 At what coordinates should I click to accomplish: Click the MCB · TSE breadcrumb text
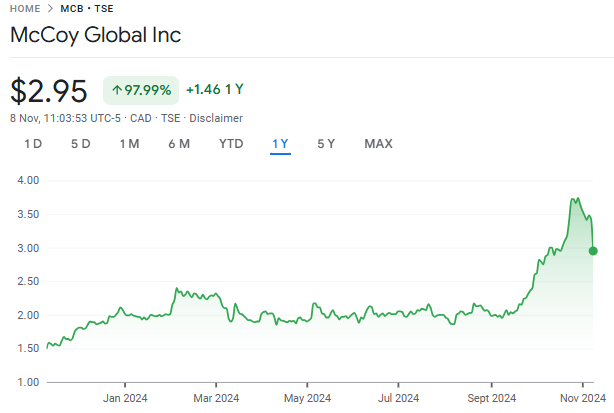coord(87,9)
